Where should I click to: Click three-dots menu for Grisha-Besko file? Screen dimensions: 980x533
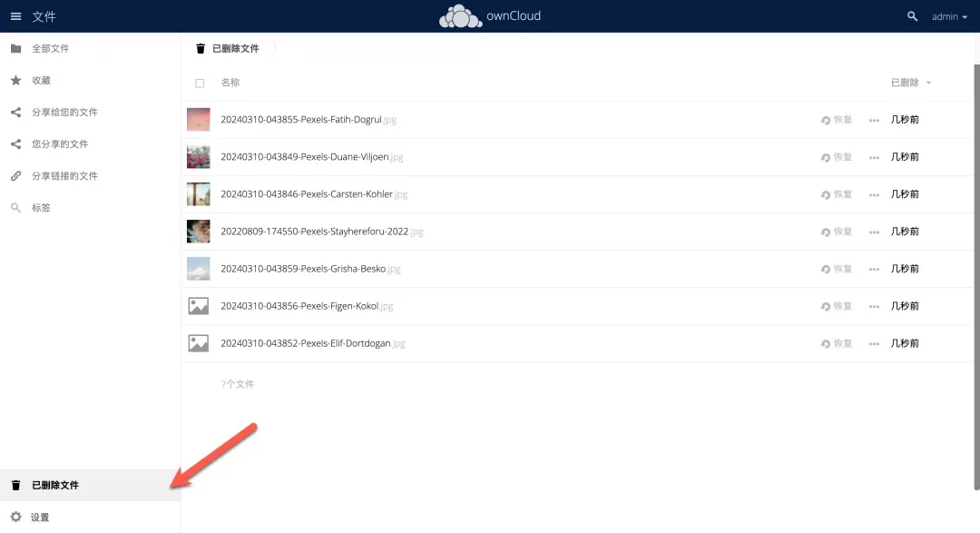pyautogui.click(x=874, y=270)
